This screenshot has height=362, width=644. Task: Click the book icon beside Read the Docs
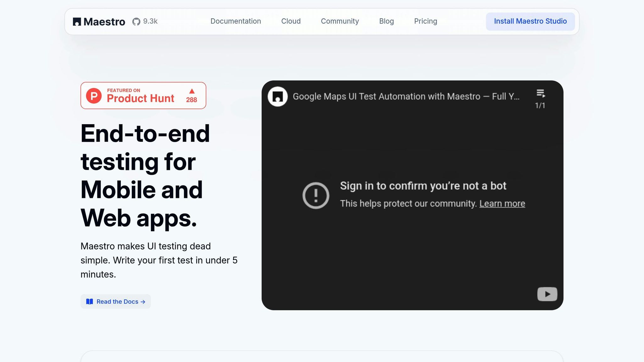tap(90, 302)
